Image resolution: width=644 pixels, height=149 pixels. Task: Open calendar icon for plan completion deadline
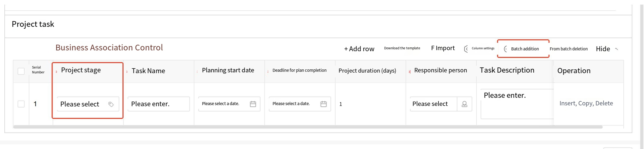tap(323, 104)
